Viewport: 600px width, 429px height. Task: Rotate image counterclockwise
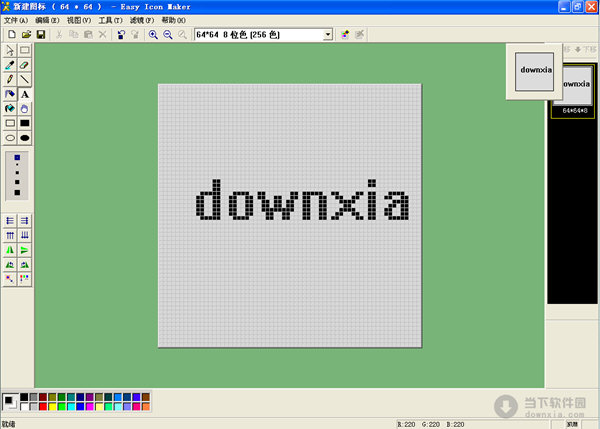click(10, 264)
